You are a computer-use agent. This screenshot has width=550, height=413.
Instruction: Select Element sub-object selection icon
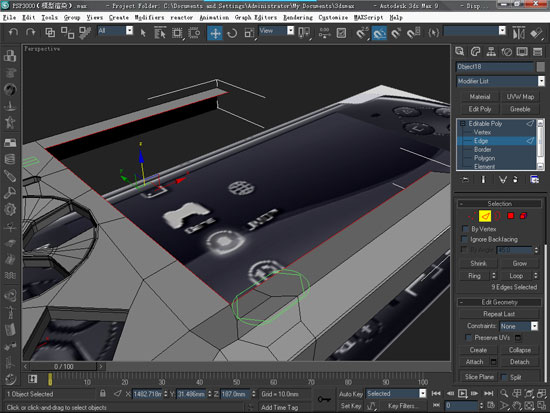point(523,216)
